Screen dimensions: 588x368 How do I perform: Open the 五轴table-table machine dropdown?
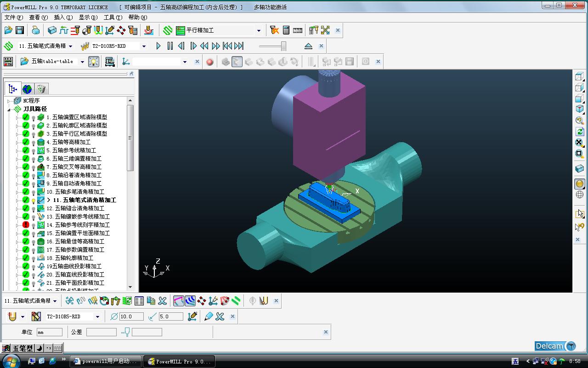(x=82, y=62)
